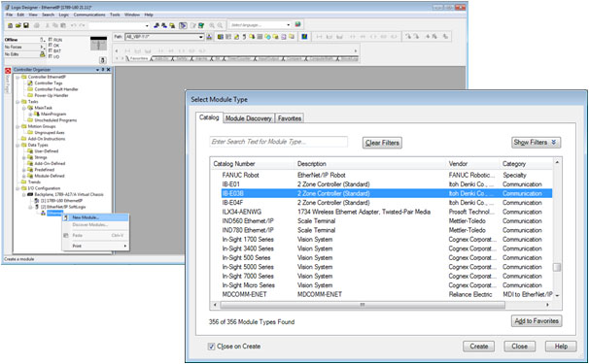Switch to the Module Discovery tab
Image resolution: width=589 pixels, height=364 pixels.
248,118
